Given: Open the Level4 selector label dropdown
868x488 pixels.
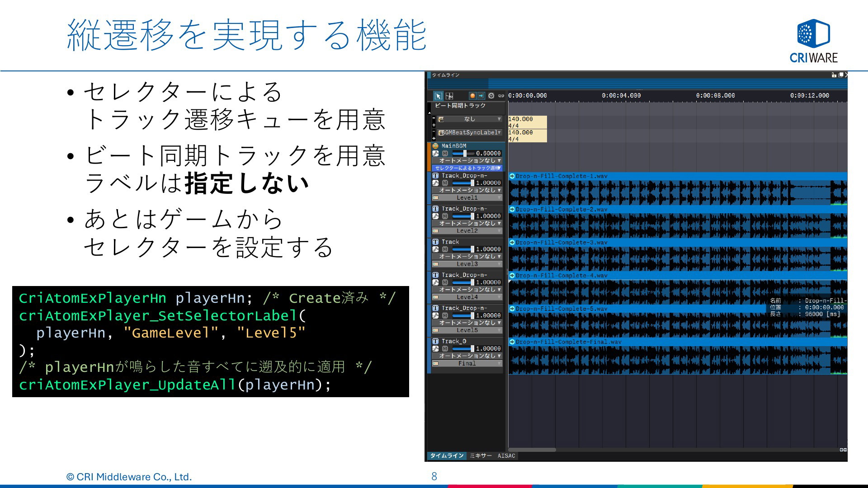Looking at the screenshot, I should pyautogui.click(x=467, y=297).
